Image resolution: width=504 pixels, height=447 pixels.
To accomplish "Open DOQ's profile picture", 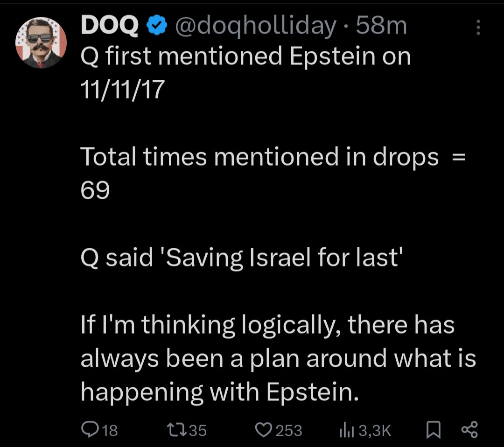I will tap(41, 43).
